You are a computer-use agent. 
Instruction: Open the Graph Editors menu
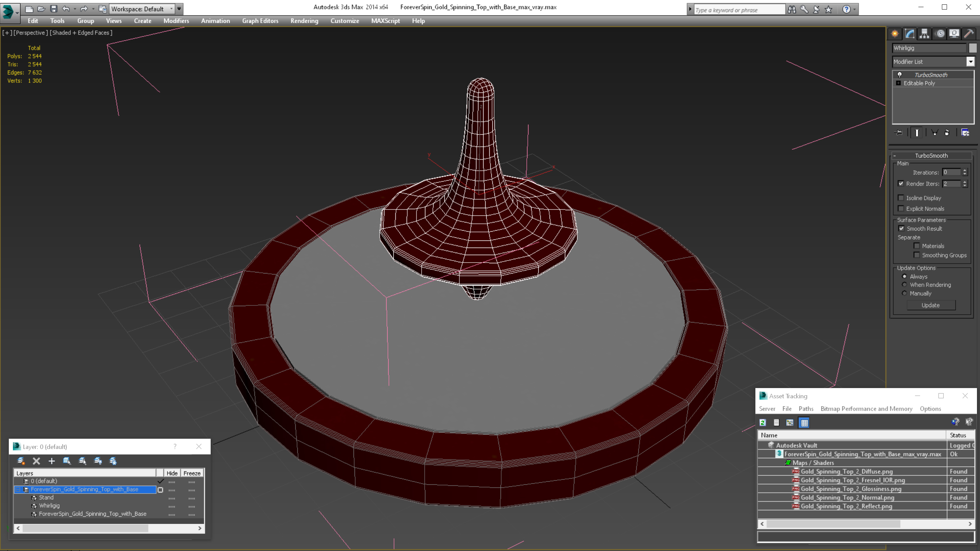click(260, 21)
